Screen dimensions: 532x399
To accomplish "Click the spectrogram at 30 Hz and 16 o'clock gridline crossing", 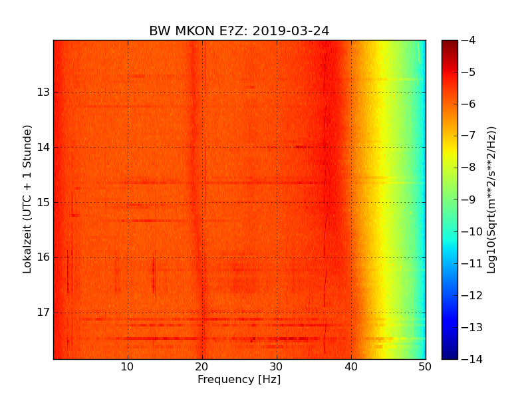I will (277, 257).
